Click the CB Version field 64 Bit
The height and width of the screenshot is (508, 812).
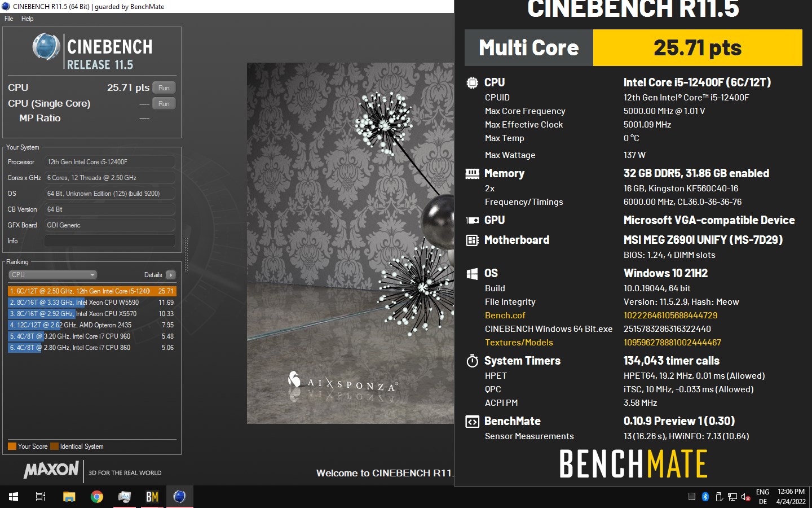click(x=109, y=209)
